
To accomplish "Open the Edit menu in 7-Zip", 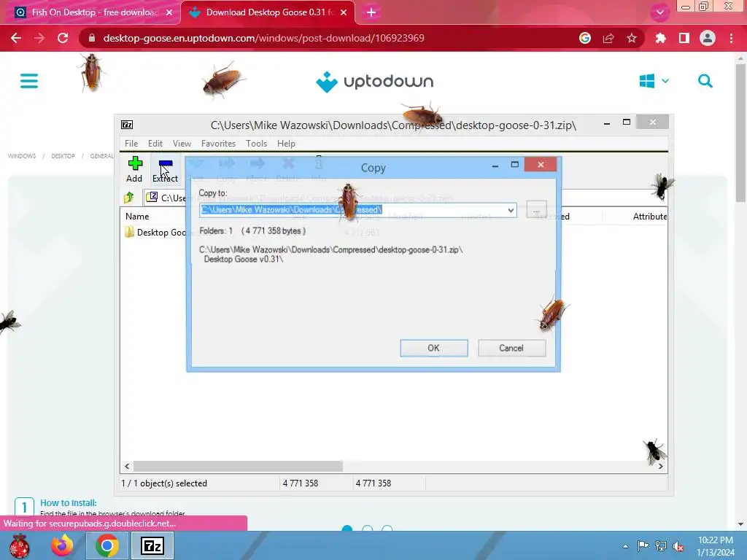I will tap(155, 144).
